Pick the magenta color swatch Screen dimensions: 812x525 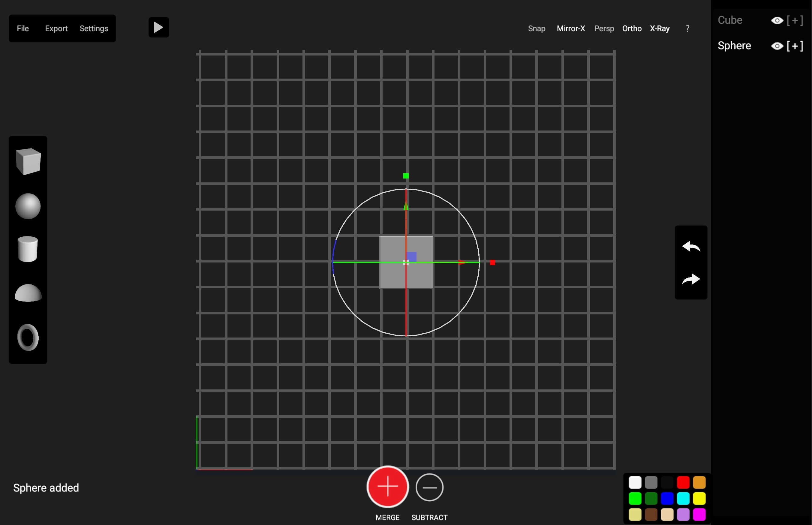[699, 514]
